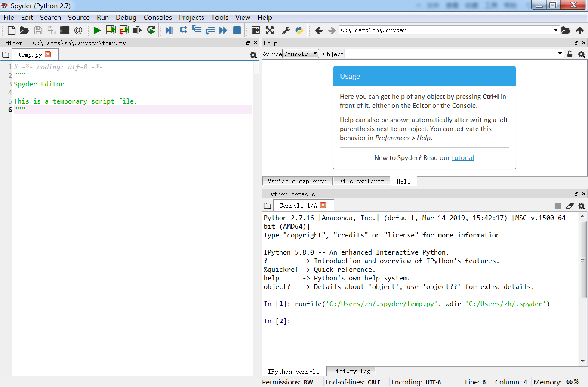Open the file list icon
Image resolution: width=588 pixels, height=387 pixels.
65,30
